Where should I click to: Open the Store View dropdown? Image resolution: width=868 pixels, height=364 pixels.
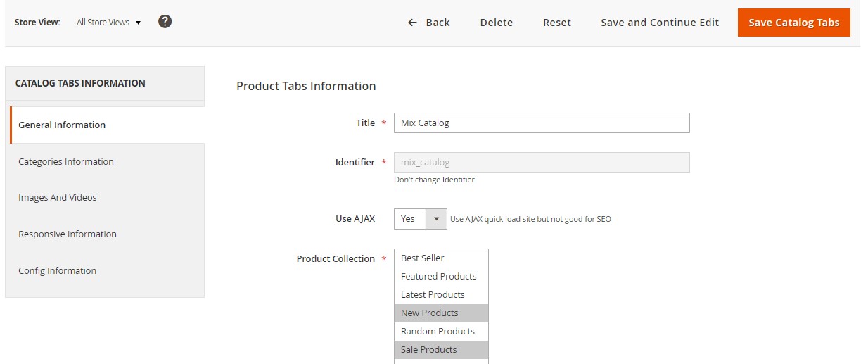point(108,23)
